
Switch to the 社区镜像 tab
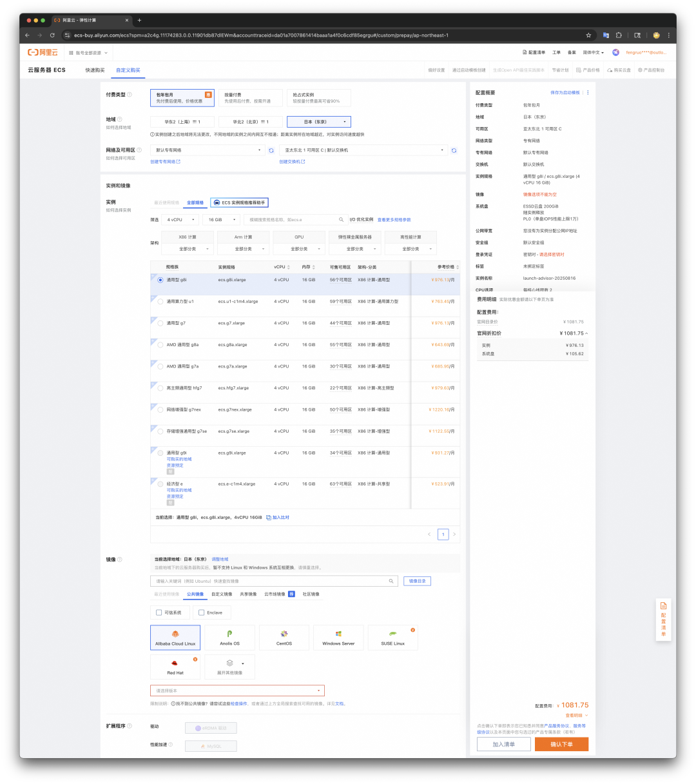click(311, 594)
